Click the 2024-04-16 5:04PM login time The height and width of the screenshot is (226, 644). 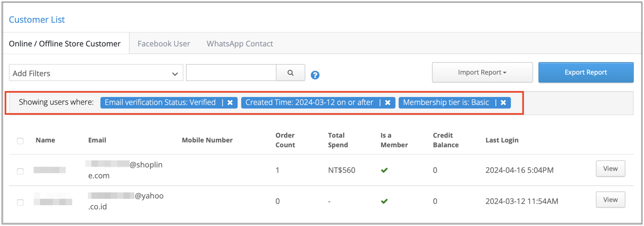tap(520, 170)
